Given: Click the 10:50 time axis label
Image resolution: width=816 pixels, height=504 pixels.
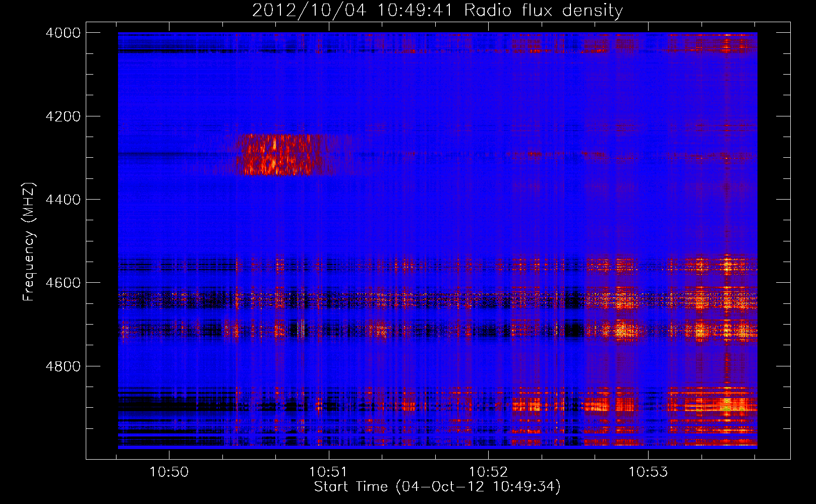Looking at the screenshot, I should (x=169, y=472).
